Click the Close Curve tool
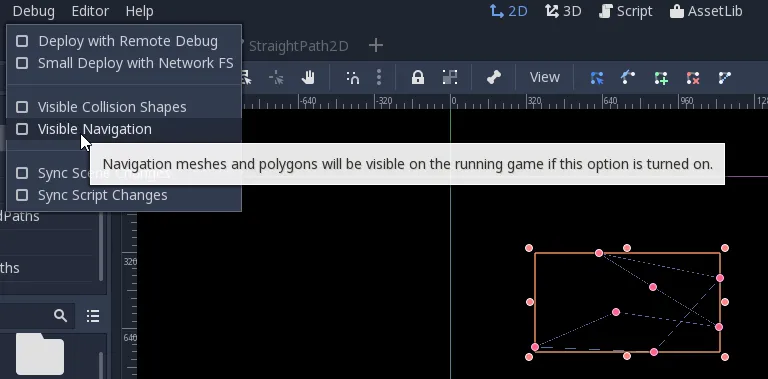This screenshot has height=379, width=768. pos(724,77)
